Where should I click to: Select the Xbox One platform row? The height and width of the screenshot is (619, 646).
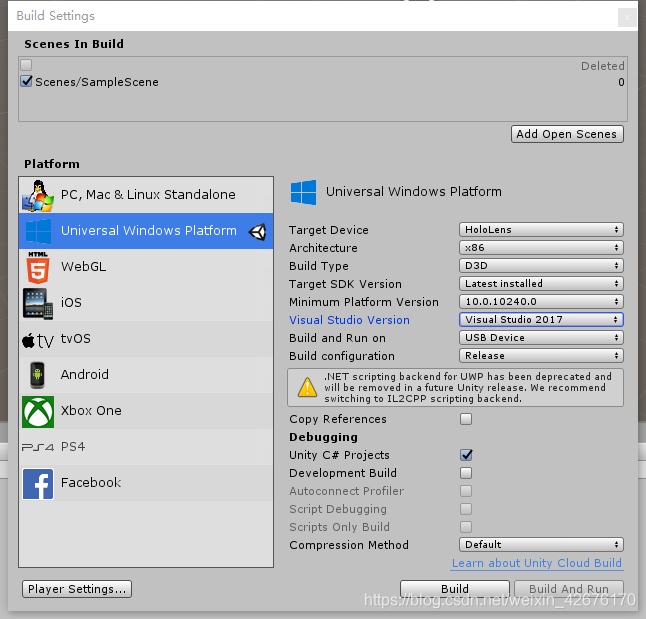point(146,411)
